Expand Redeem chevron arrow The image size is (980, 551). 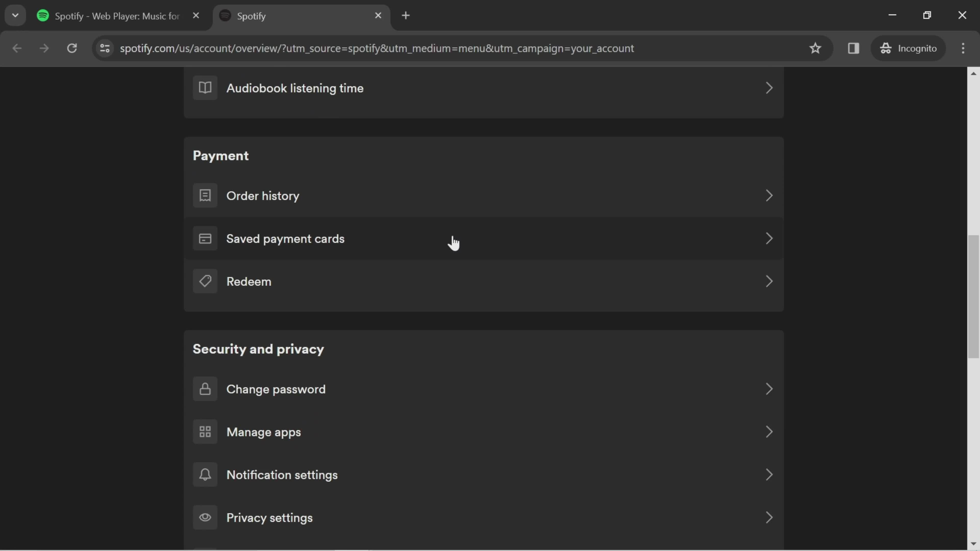pyautogui.click(x=769, y=281)
